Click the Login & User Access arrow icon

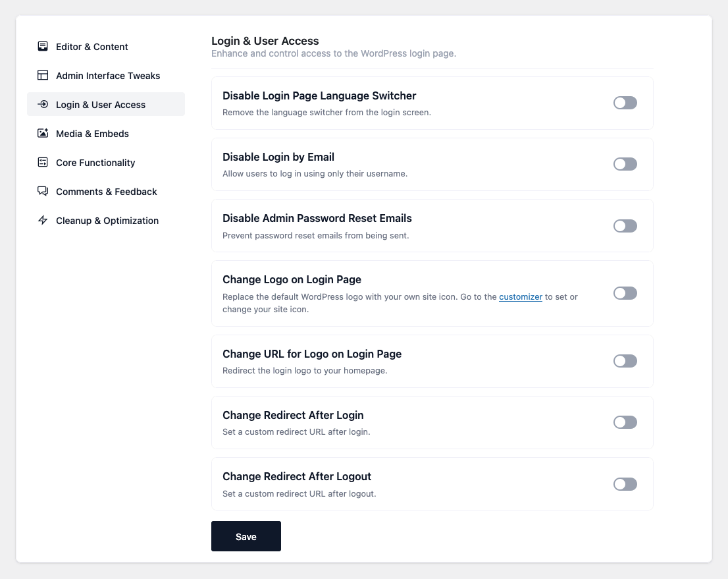[43, 105]
